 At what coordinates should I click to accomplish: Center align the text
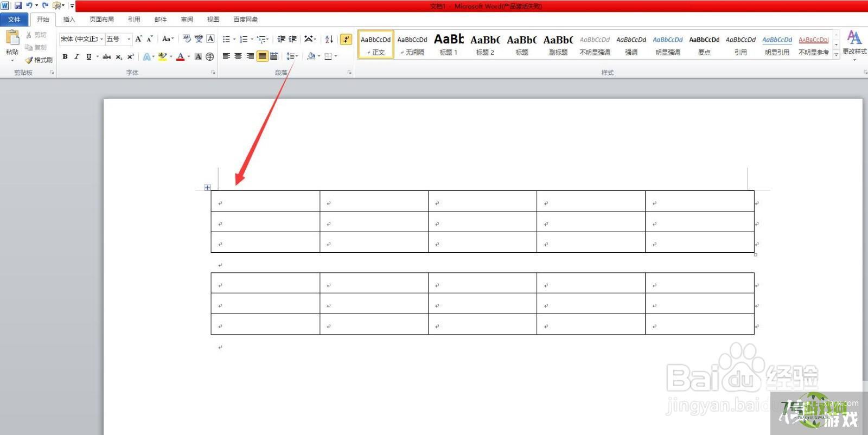click(x=238, y=56)
